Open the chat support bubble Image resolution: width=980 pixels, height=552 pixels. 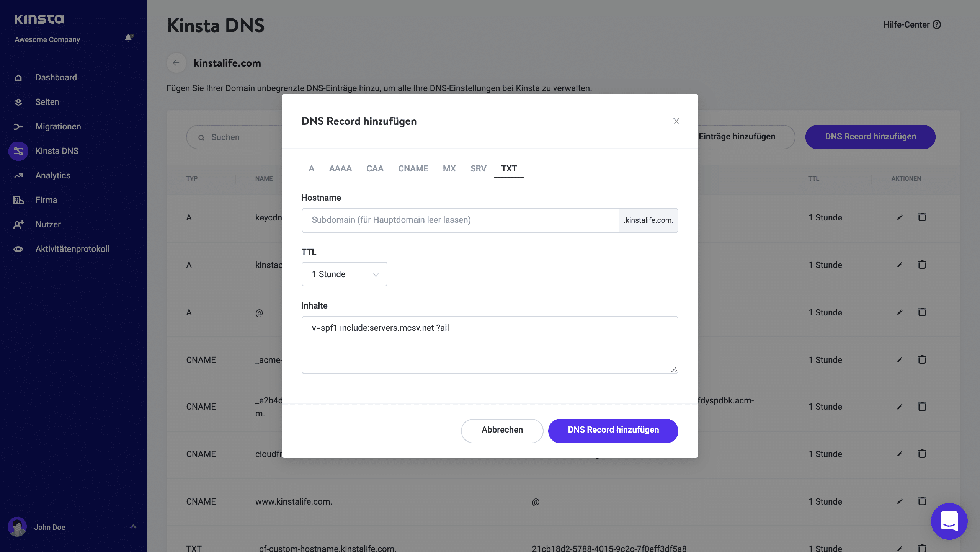tap(949, 521)
